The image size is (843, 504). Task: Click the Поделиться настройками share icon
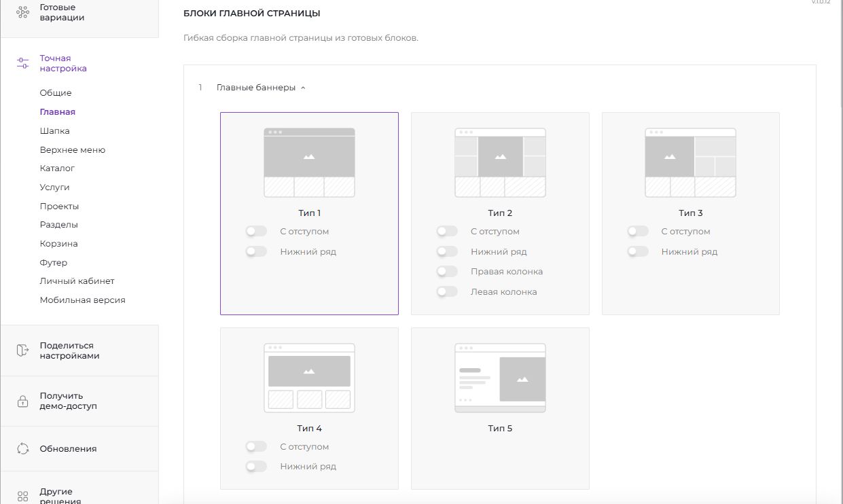click(x=22, y=350)
